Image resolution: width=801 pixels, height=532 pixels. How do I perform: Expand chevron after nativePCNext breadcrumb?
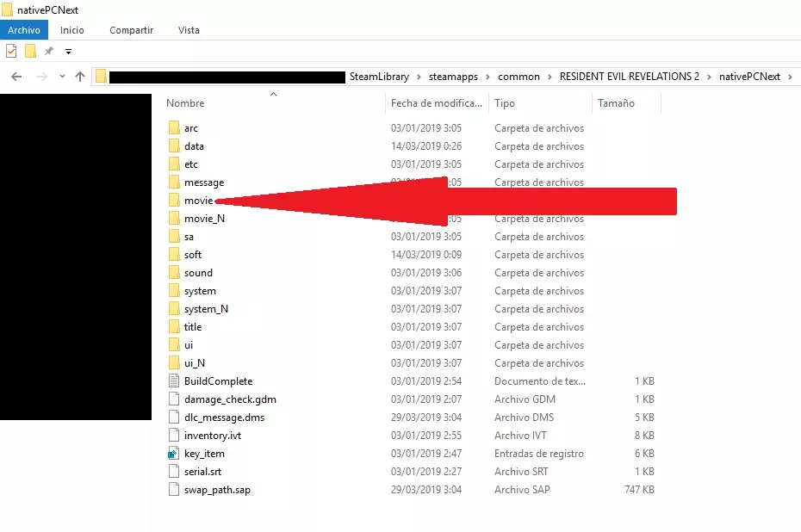(791, 77)
